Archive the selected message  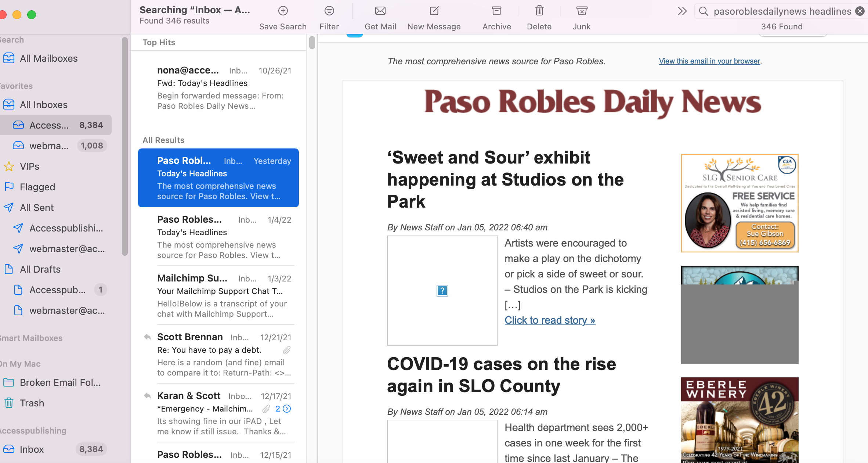[496, 11]
